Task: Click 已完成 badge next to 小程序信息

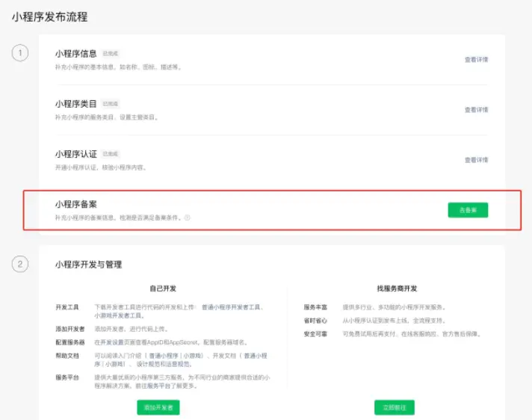Action: pos(111,54)
